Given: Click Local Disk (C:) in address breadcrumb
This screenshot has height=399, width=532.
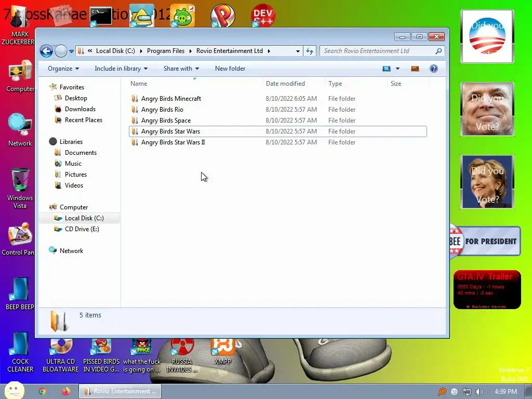Looking at the screenshot, I should coord(115,51).
